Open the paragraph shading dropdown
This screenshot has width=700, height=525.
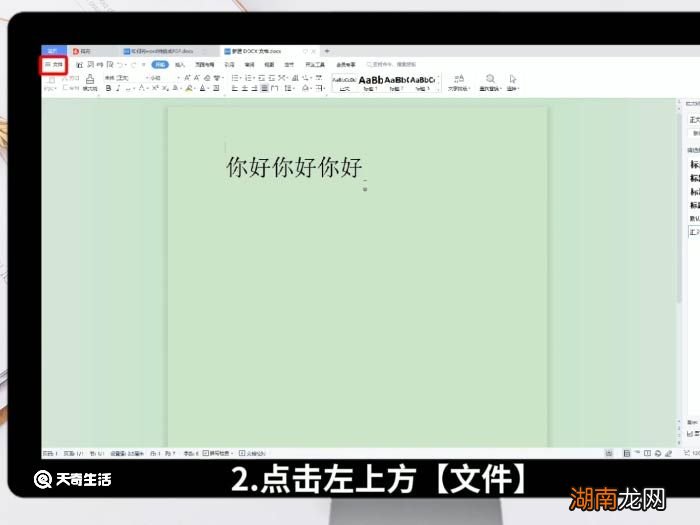[x=306, y=88]
